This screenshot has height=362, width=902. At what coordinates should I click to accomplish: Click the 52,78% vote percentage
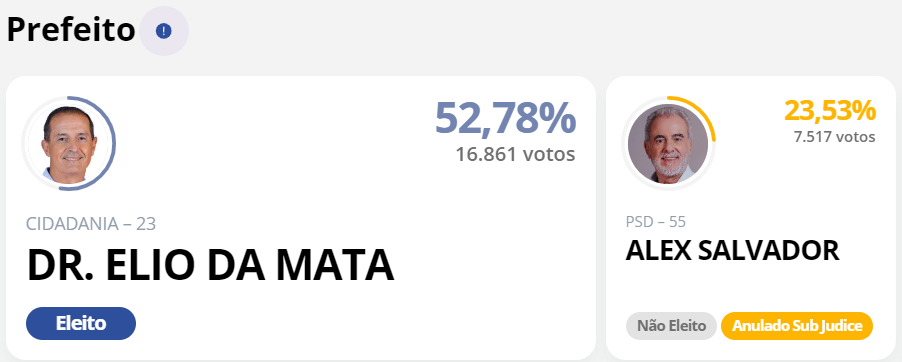(x=505, y=117)
